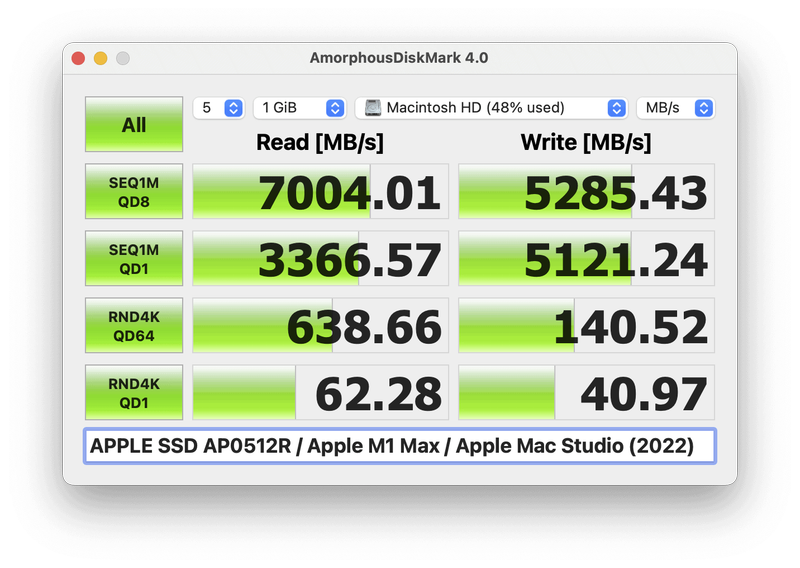This screenshot has height=568, width=800.
Task: Start the RND4K QD1 benchmark
Action: [134, 392]
